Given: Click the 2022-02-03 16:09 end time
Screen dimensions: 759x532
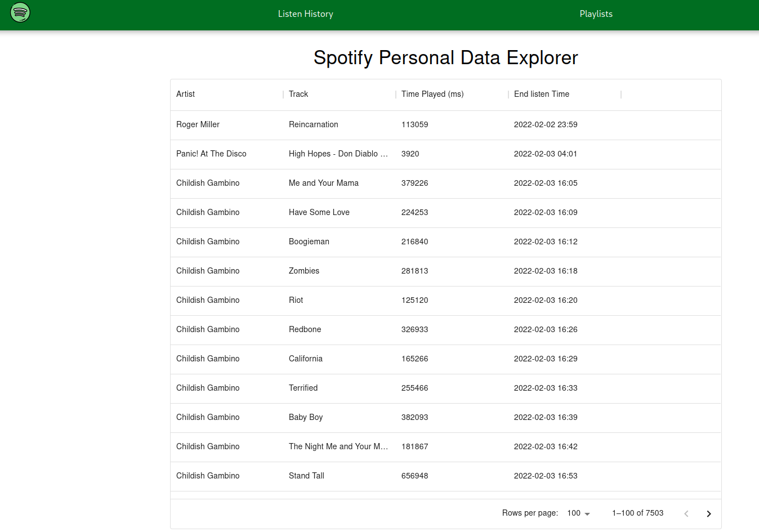Looking at the screenshot, I should (546, 212).
